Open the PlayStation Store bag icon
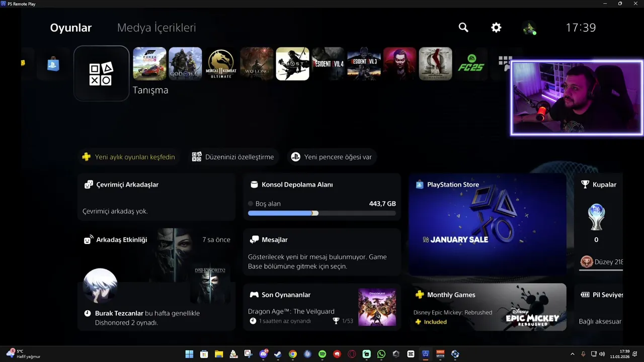The height and width of the screenshot is (362, 644). click(53, 64)
